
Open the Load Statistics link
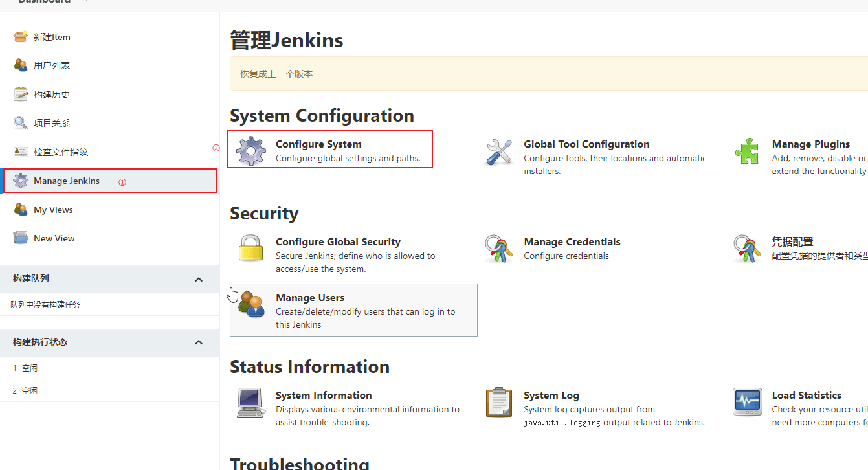[807, 395]
